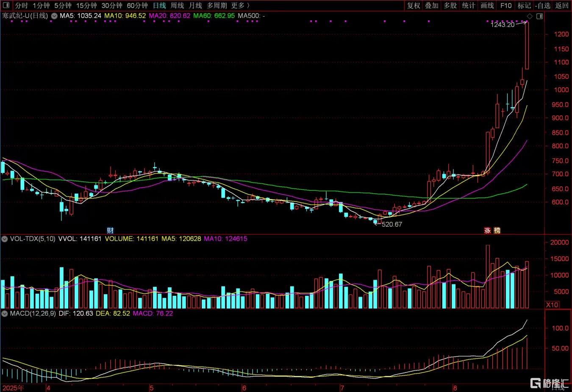This screenshot has height=392, width=572.
Task: Click the MA500 label
Action: (251, 16)
